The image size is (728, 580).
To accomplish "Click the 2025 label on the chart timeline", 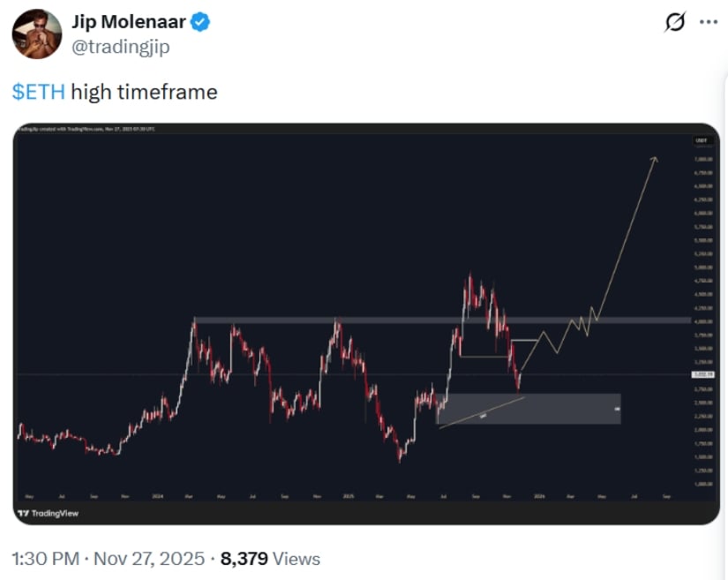I will (x=349, y=496).
